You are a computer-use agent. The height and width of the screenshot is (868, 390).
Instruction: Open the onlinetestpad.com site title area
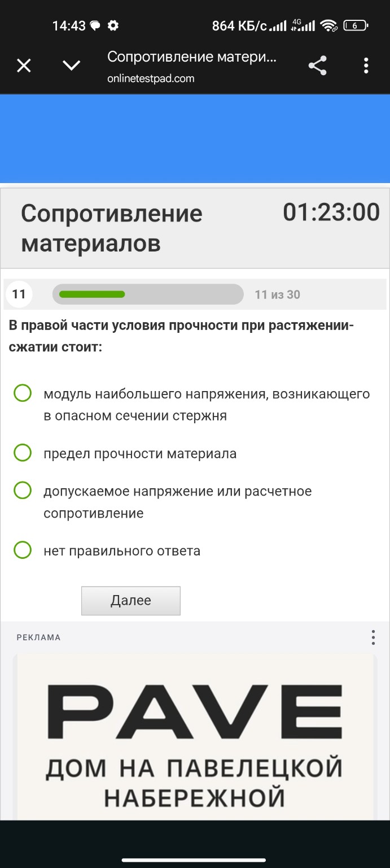tap(151, 79)
